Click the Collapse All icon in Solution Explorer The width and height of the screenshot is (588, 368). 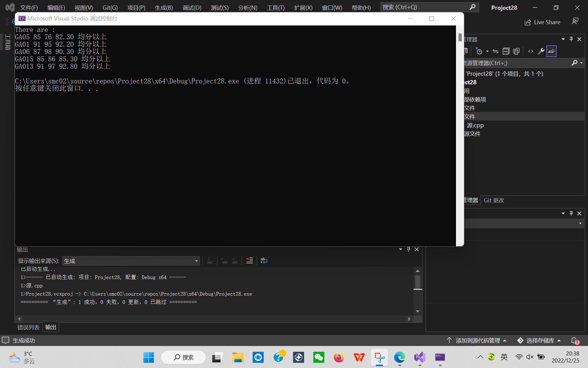[x=506, y=51]
